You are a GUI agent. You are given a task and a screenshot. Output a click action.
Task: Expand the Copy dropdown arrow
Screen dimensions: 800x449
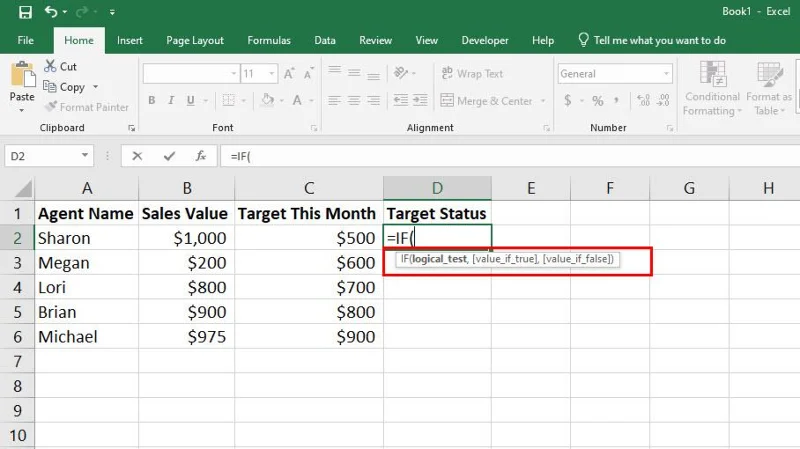coord(95,87)
